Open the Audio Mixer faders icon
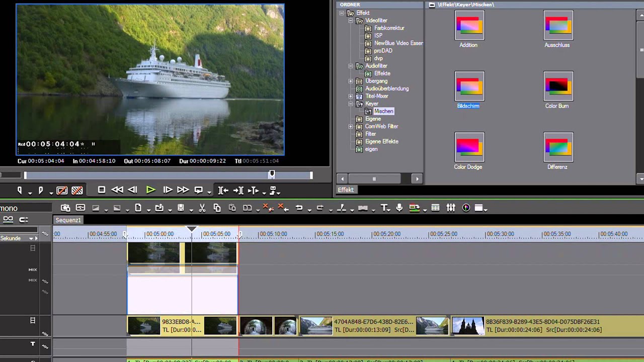 click(x=451, y=208)
